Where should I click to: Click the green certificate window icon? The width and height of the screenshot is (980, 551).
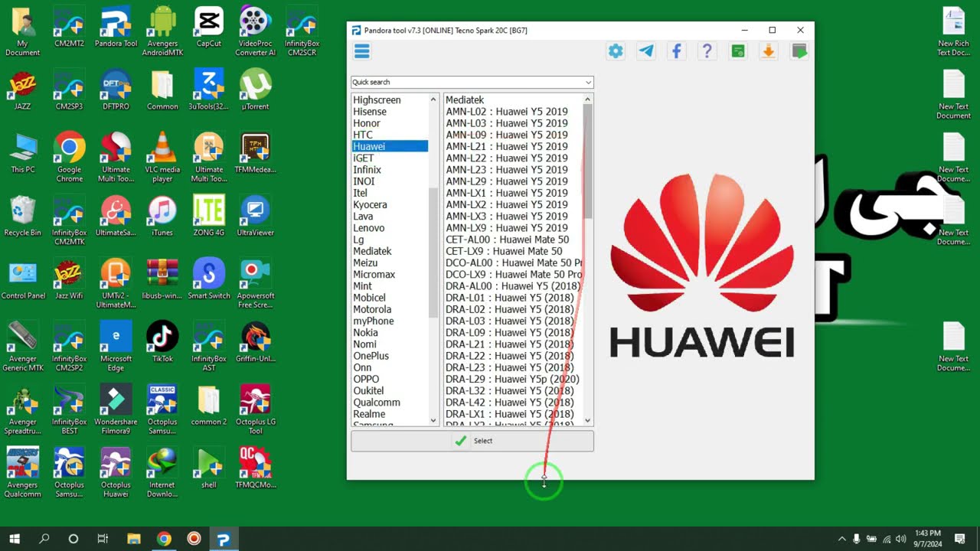(737, 51)
